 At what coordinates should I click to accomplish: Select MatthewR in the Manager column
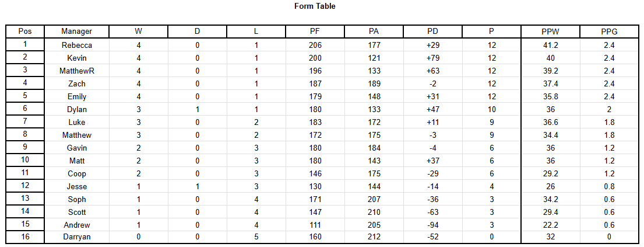(x=77, y=71)
